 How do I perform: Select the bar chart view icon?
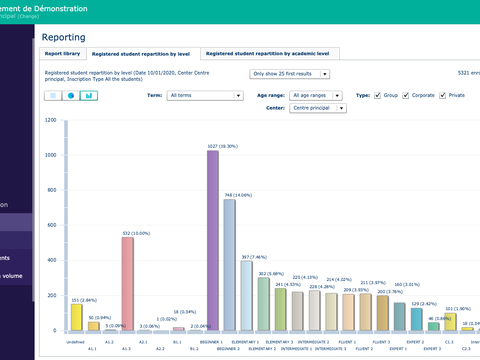(x=89, y=96)
